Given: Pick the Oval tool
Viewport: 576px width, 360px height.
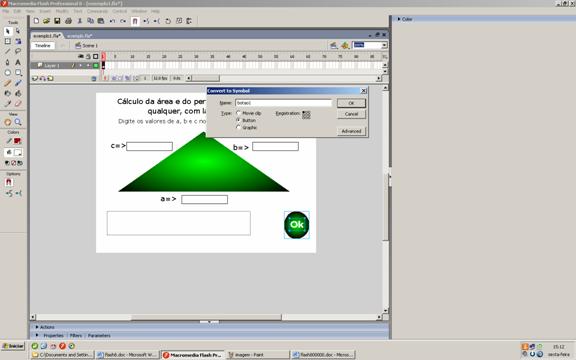Looking at the screenshot, I should click(8, 72).
